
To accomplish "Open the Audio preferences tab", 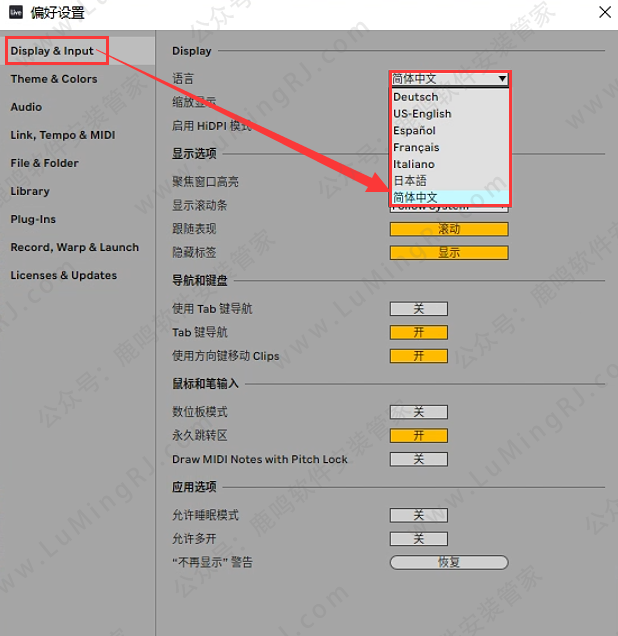I will 26,107.
